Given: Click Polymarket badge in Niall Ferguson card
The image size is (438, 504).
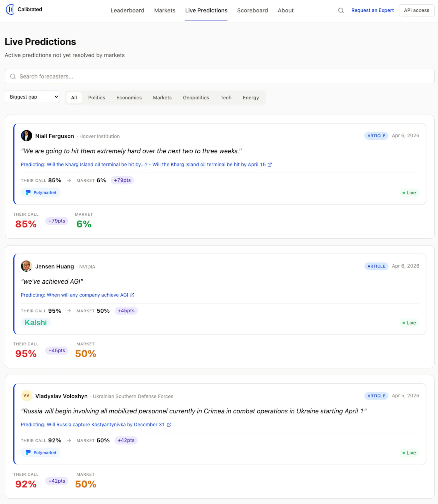Looking at the screenshot, I should coord(41,192).
